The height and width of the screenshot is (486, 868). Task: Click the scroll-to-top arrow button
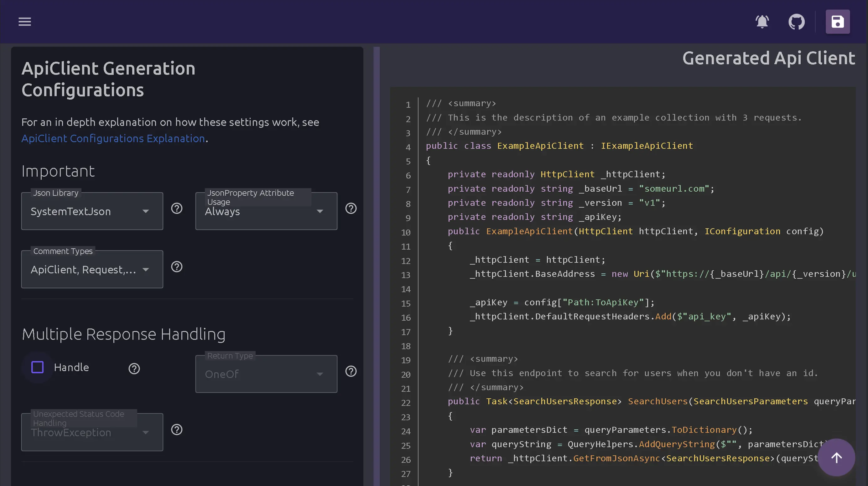(x=836, y=458)
